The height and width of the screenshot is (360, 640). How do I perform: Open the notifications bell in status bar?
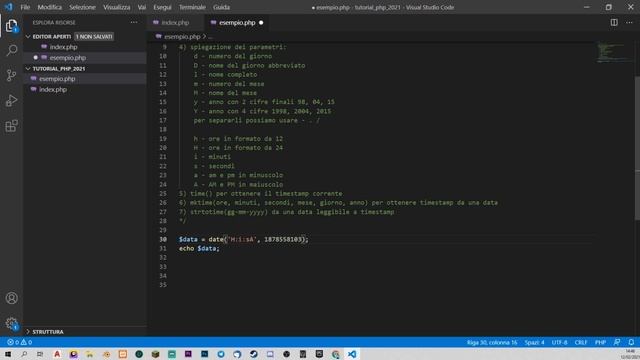point(631,342)
